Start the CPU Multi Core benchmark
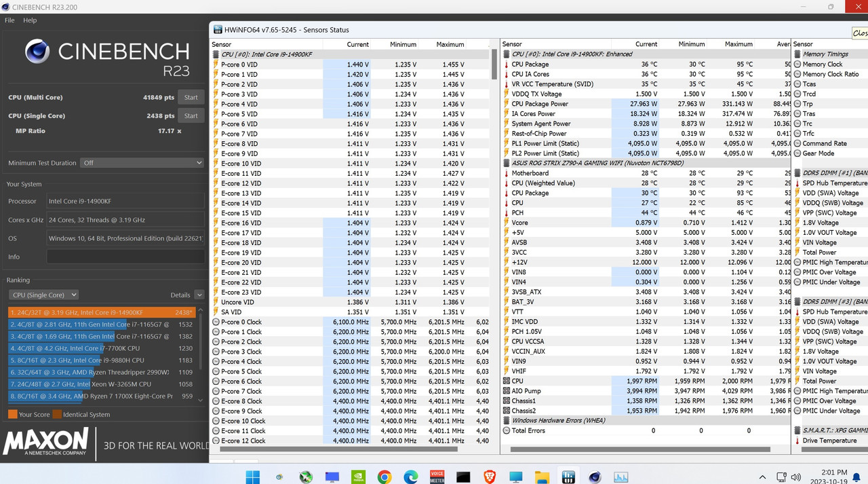868x484 pixels. [191, 97]
